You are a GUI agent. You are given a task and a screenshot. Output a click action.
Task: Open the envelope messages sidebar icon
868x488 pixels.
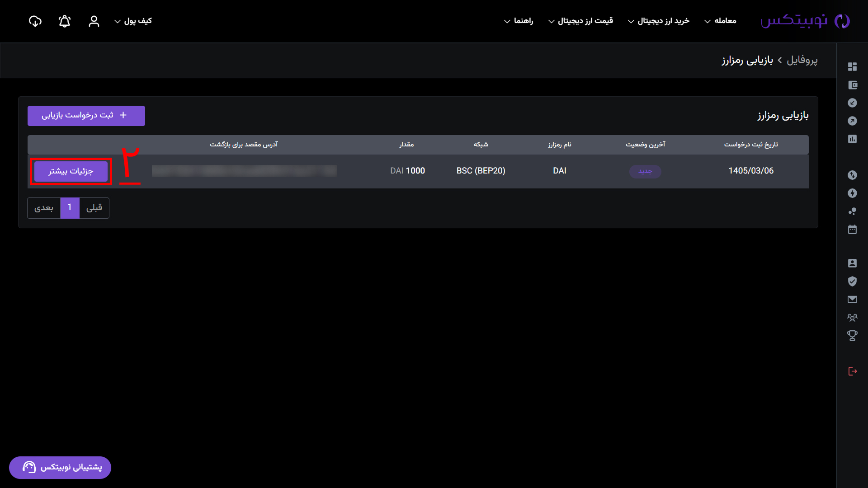click(x=852, y=299)
